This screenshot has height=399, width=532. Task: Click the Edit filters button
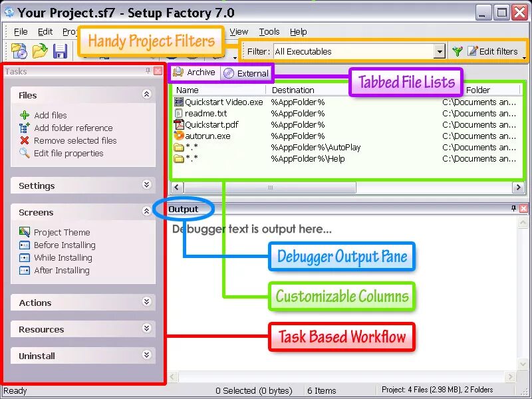click(x=493, y=51)
